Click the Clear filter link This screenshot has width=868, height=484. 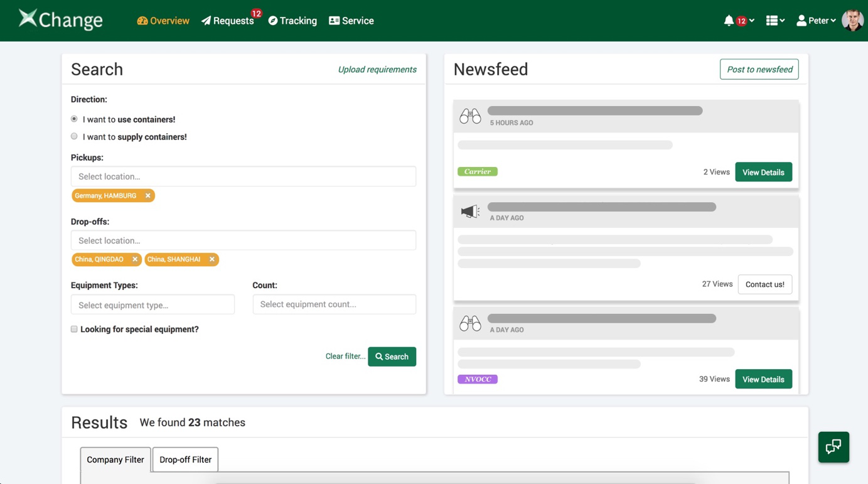pos(345,356)
